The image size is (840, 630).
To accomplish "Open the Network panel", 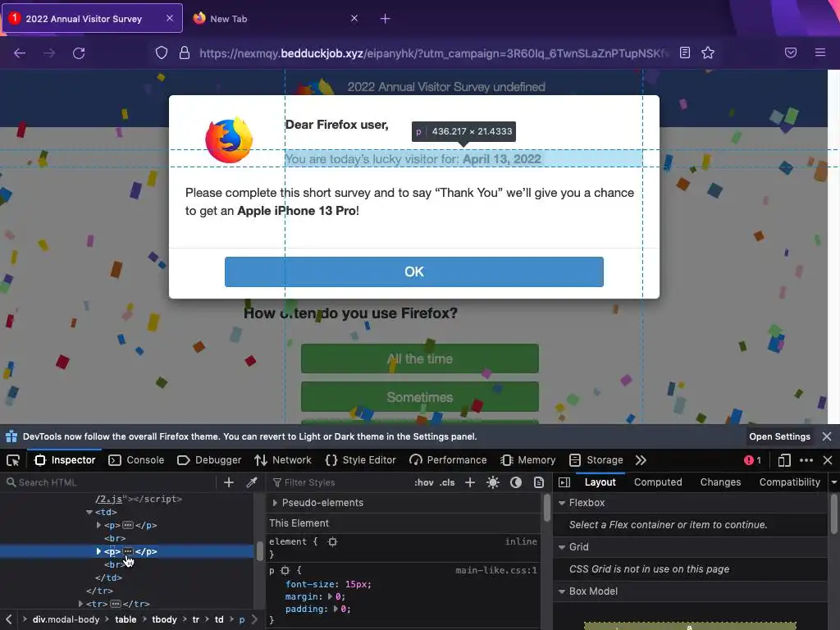I will (283, 460).
